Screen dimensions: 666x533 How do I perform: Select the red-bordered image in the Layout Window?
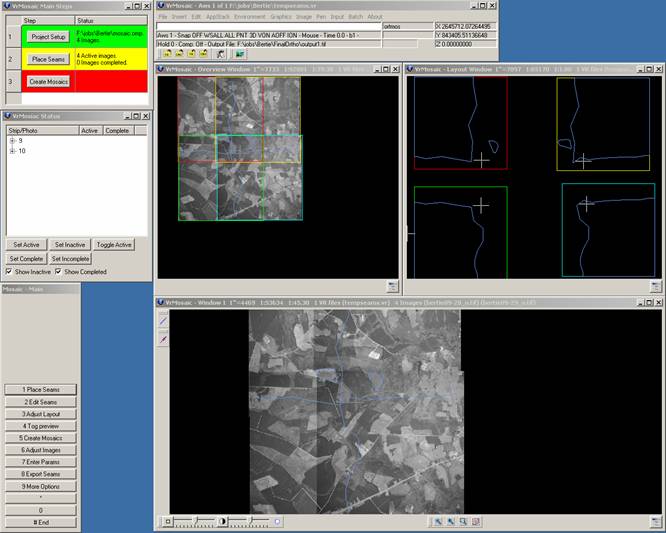[x=460, y=123]
